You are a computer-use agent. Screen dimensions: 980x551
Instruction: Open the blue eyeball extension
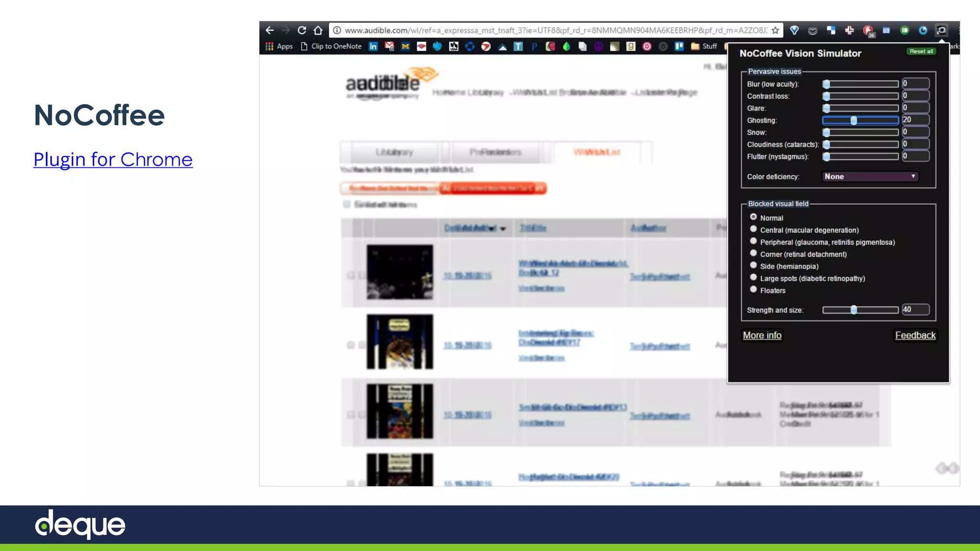pos(923,30)
